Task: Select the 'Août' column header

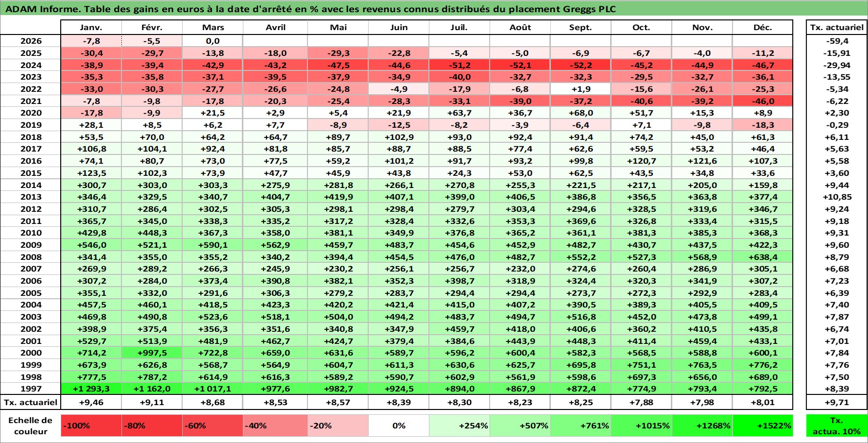Action: point(520,28)
